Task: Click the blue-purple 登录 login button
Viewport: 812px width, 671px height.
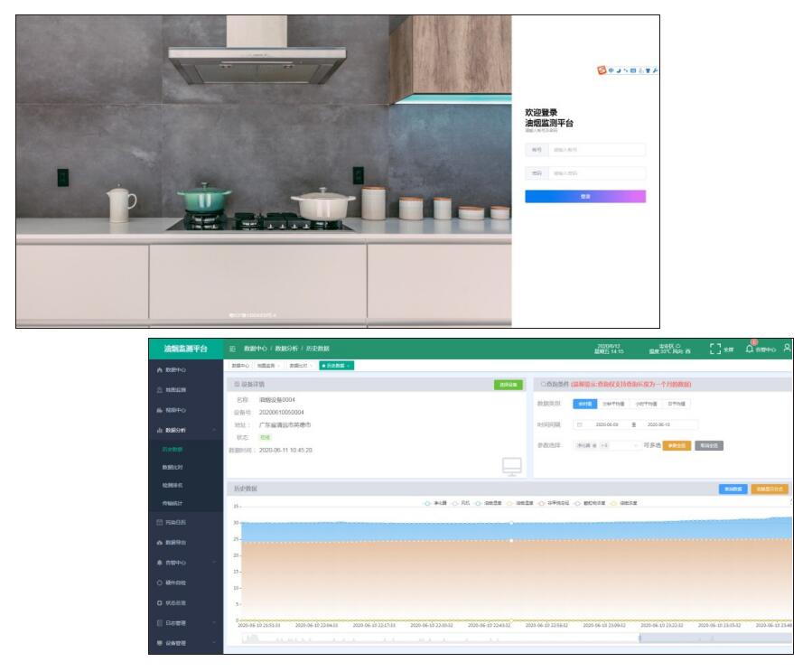Action: (x=585, y=196)
